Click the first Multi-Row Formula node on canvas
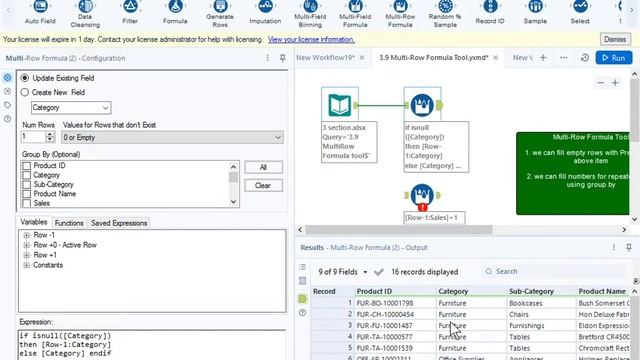The width and height of the screenshot is (640, 360). click(x=422, y=105)
